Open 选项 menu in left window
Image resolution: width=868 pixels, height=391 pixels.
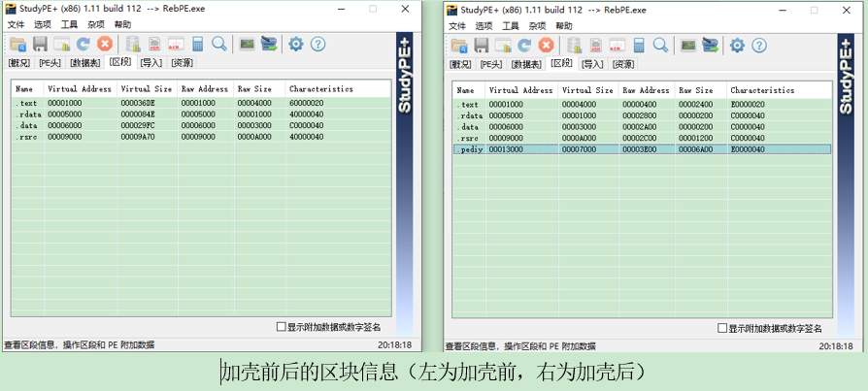pos(43,24)
